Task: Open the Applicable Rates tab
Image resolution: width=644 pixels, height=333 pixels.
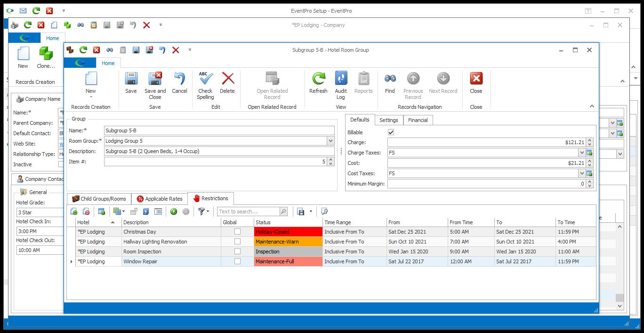Action: coord(159,199)
